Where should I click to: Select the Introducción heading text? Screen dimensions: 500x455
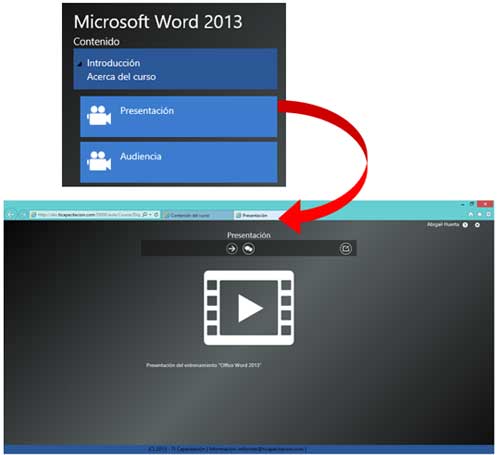click(x=113, y=63)
